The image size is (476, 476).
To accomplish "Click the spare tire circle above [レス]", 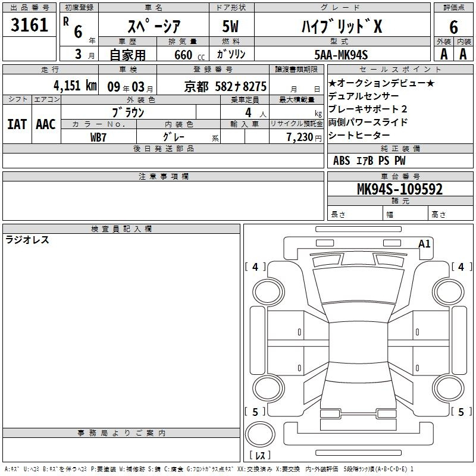I will (x=260, y=434).
